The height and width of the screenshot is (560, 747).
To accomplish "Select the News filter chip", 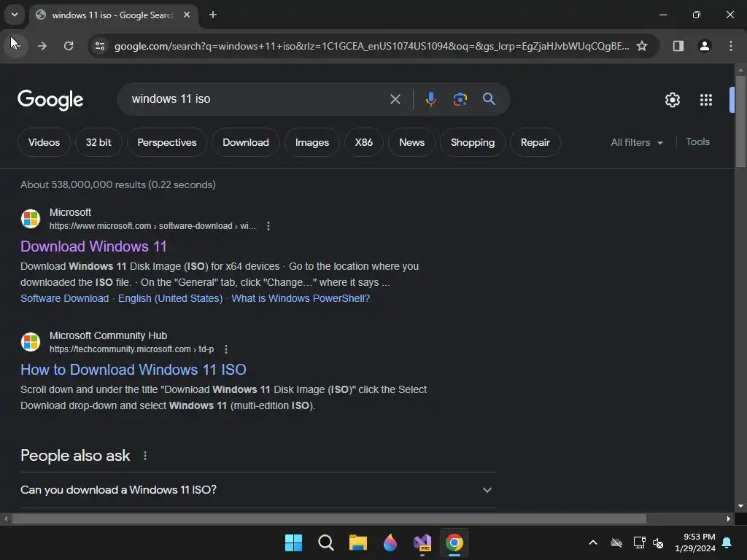I will pyautogui.click(x=411, y=142).
